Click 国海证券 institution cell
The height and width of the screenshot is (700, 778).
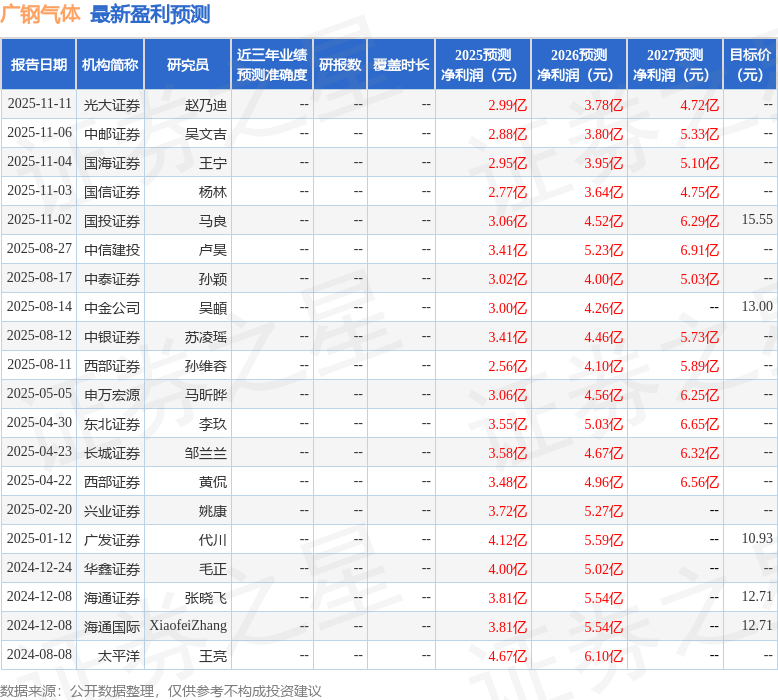pos(112,163)
